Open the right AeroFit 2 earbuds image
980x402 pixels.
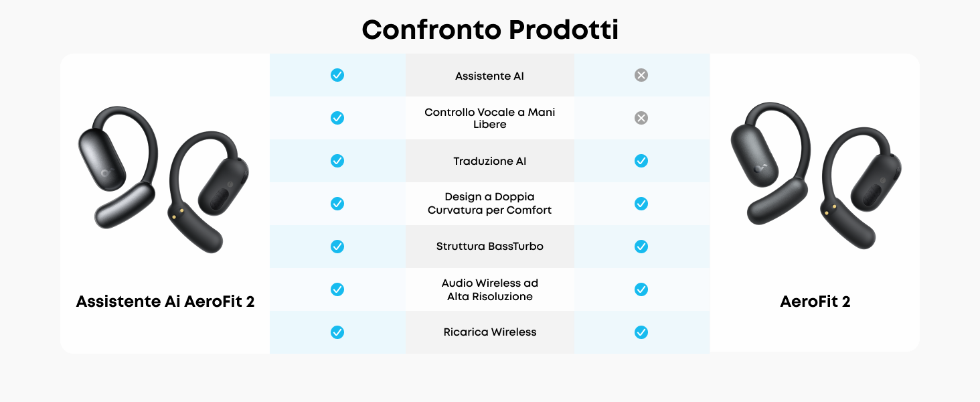[x=815, y=176]
